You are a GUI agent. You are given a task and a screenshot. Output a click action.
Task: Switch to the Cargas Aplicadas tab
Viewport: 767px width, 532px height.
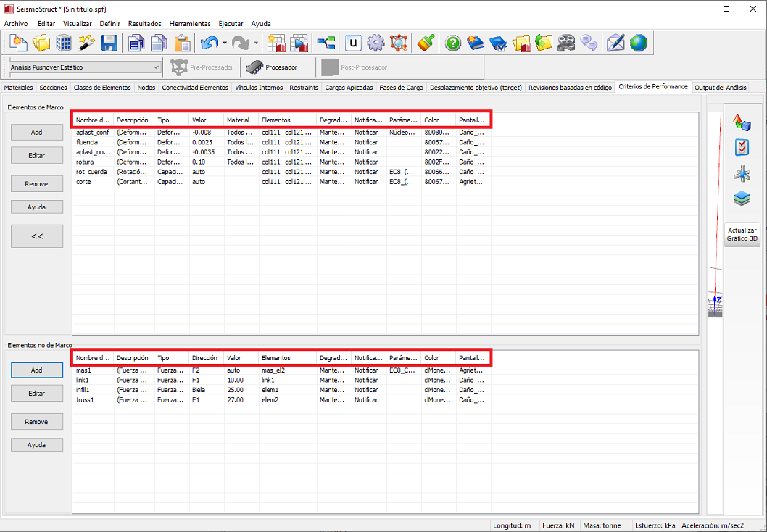(349, 88)
